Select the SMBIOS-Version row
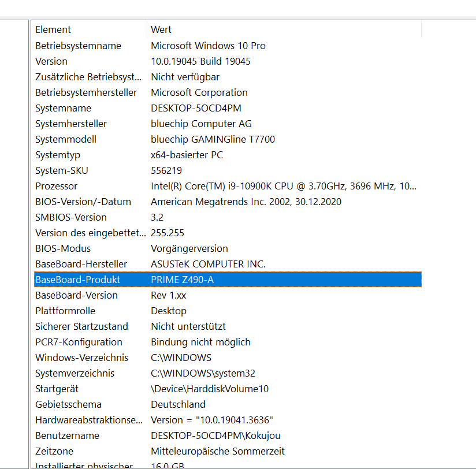Viewport: 476px width, 469px height. point(228,217)
